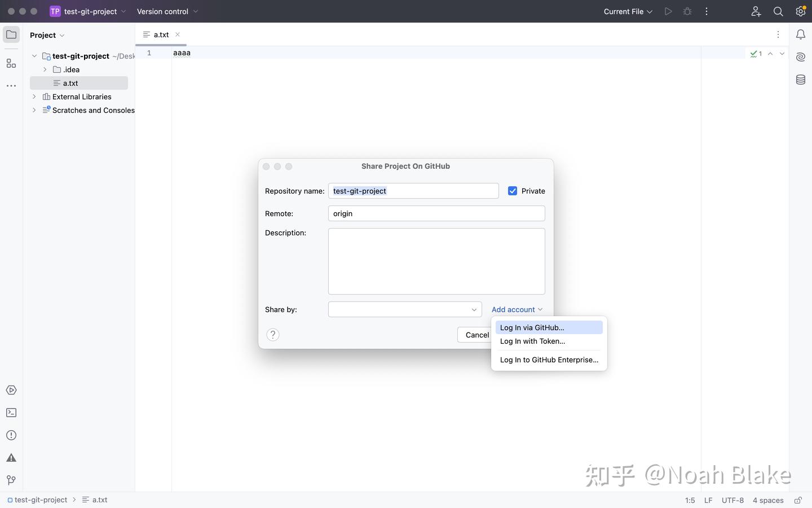Open IDE Settings gear icon
The width and height of the screenshot is (812, 508).
click(x=801, y=11)
